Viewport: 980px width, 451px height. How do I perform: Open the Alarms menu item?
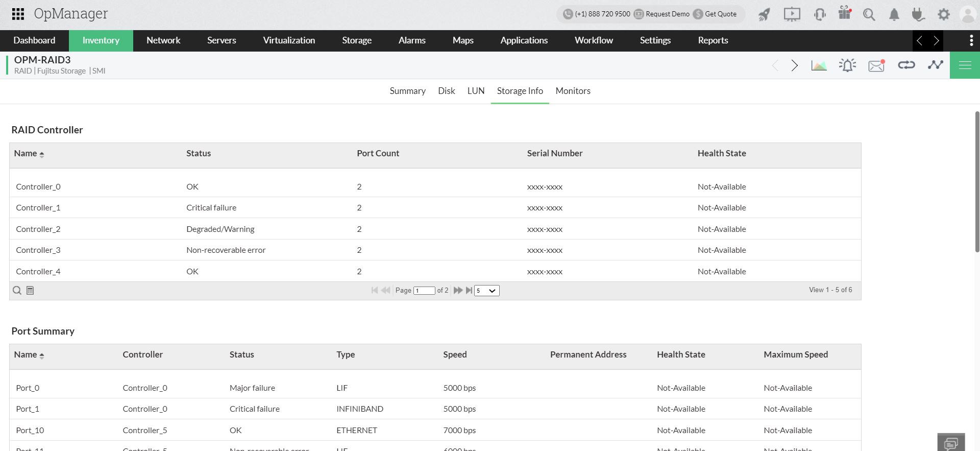pos(411,40)
